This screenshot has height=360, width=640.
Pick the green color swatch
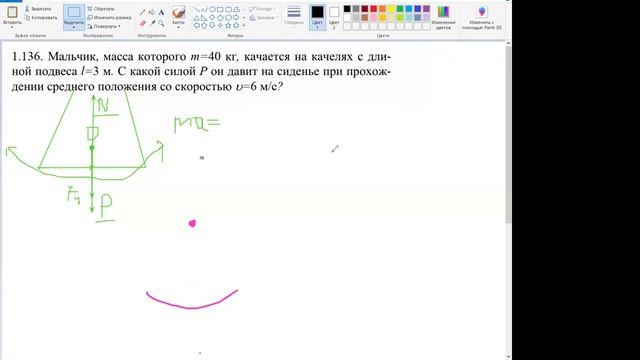(x=400, y=9)
